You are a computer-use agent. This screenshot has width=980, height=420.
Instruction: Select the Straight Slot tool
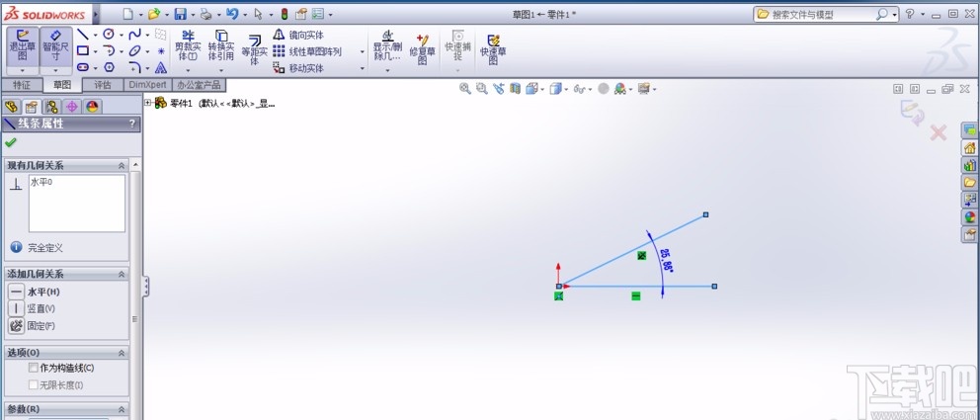(x=83, y=67)
